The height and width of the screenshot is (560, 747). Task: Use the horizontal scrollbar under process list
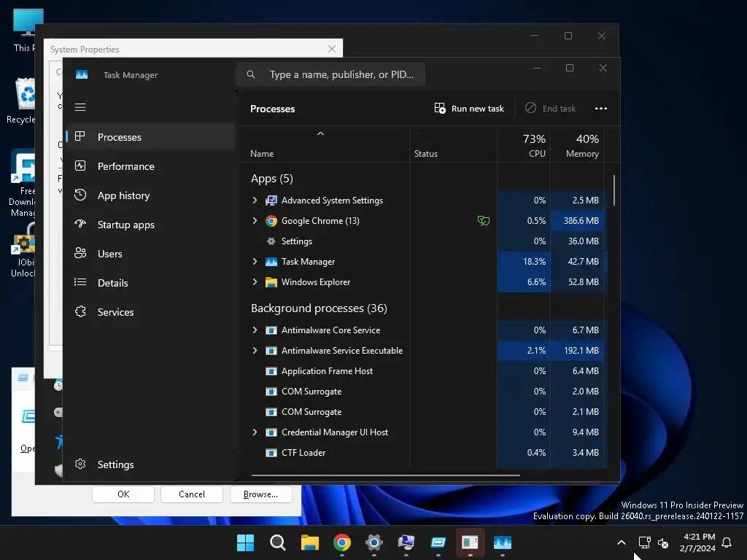(385, 475)
